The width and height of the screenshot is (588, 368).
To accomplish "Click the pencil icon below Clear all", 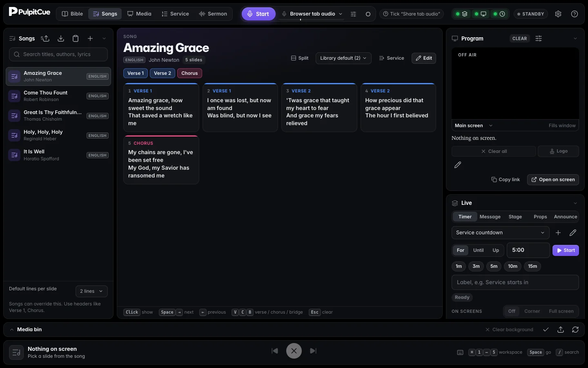I will pyautogui.click(x=458, y=165).
